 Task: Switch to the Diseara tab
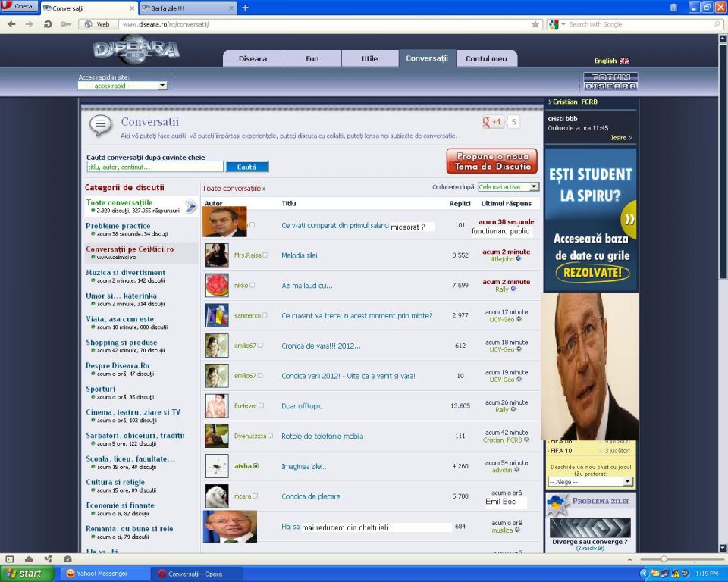[x=253, y=58]
